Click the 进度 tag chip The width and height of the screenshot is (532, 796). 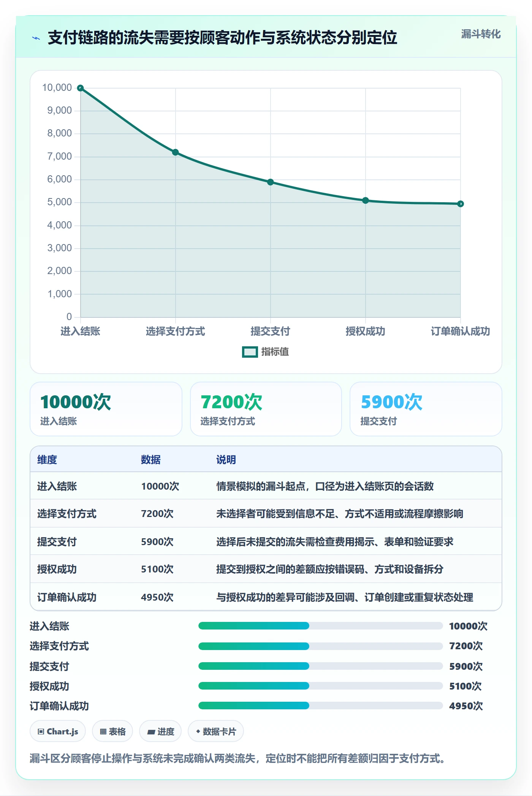(x=160, y=731)
